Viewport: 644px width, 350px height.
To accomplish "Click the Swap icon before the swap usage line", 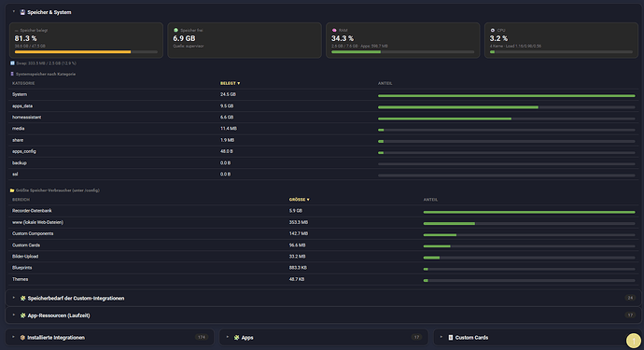I will coord(12,63).
